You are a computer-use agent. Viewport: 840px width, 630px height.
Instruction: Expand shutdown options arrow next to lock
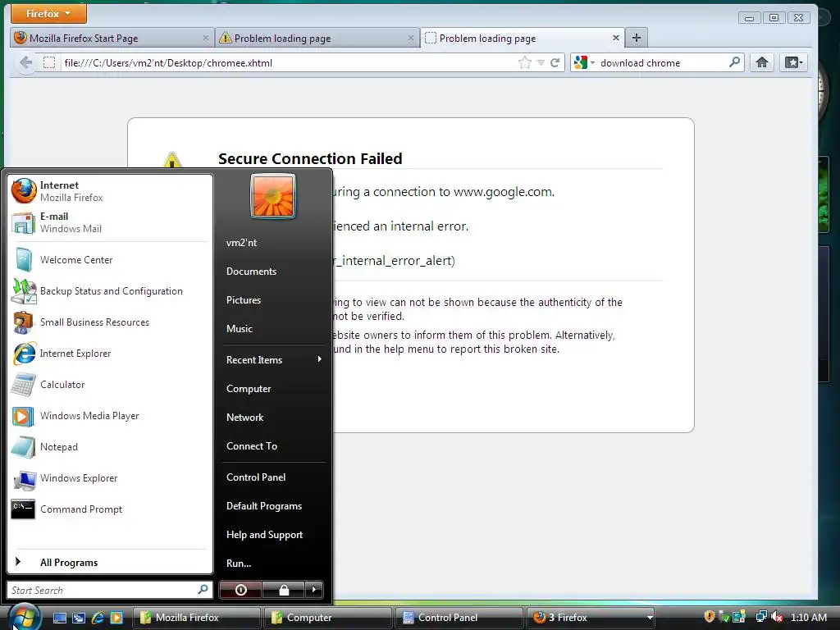(x=314, y=590)
